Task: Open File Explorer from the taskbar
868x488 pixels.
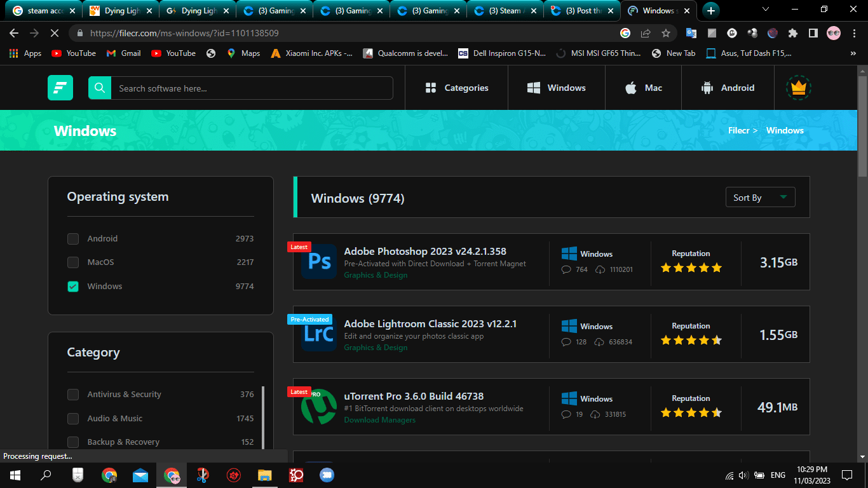Action: 265,475
